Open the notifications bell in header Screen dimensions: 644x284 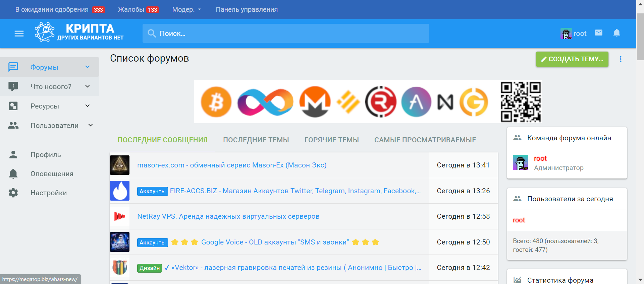616,33
